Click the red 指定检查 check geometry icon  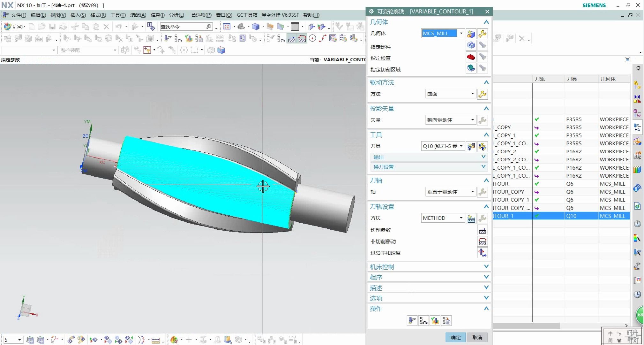pyautogui.click(x=471, y=57)
